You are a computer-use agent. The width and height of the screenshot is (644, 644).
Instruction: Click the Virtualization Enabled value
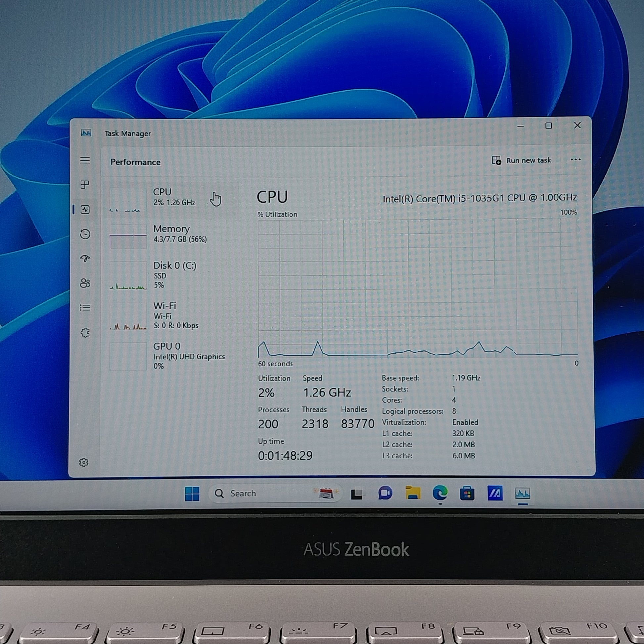465,422
